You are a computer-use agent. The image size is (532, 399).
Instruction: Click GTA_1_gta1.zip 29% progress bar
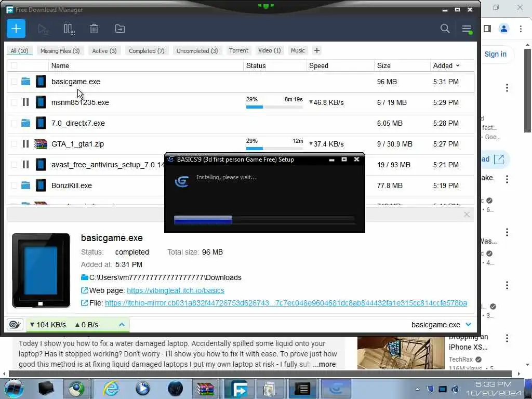coord(274,148)
